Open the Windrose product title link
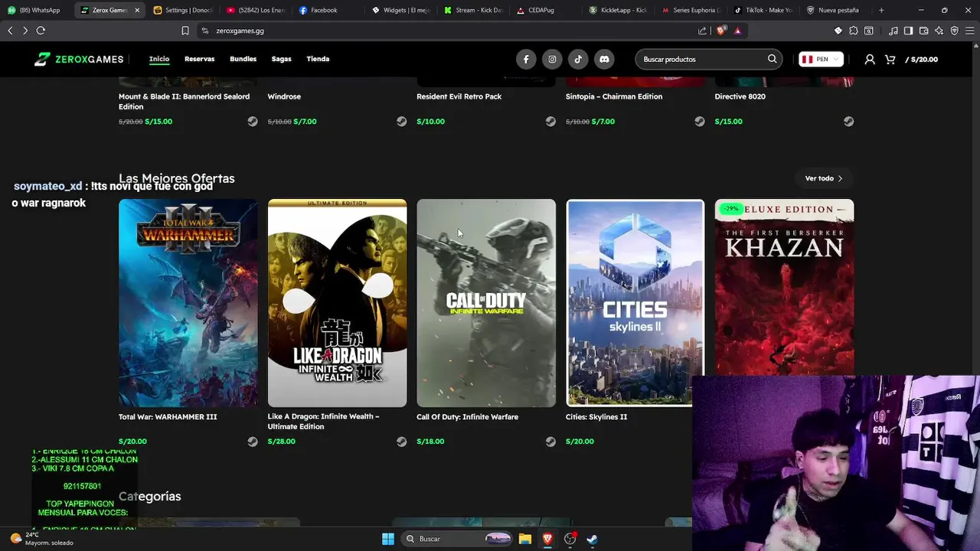The height and width of the screenshot is (551, 980). tap(284, 96)
